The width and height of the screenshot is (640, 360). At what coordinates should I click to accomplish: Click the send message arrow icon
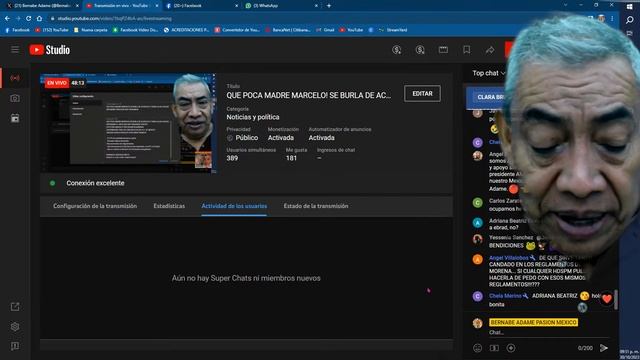[604, 348]
